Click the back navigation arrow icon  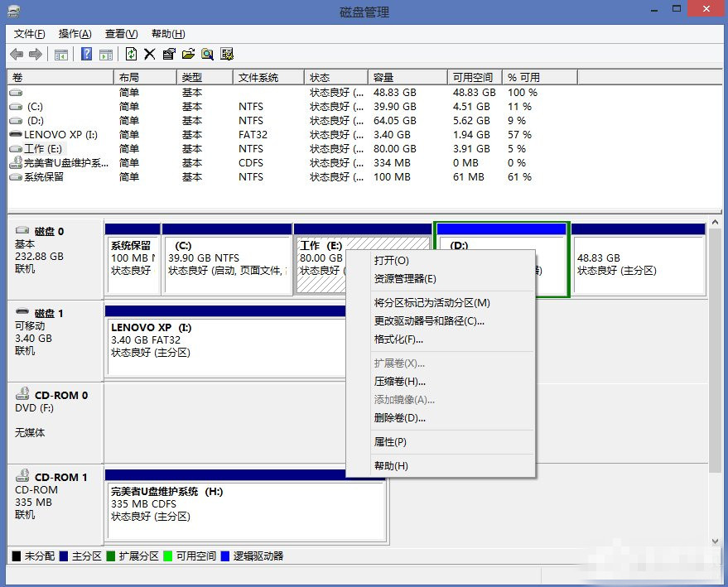tap(17, 54)
